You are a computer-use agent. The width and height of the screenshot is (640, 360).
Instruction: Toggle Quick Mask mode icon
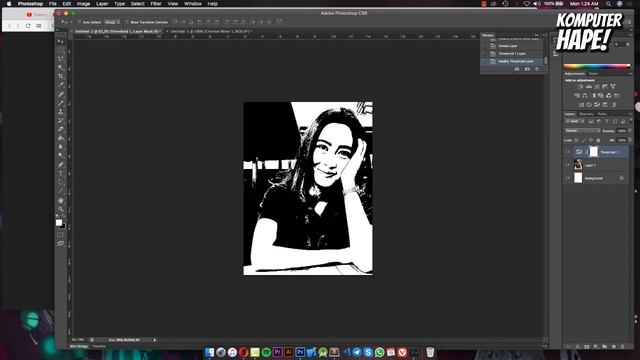coord(60,235)
